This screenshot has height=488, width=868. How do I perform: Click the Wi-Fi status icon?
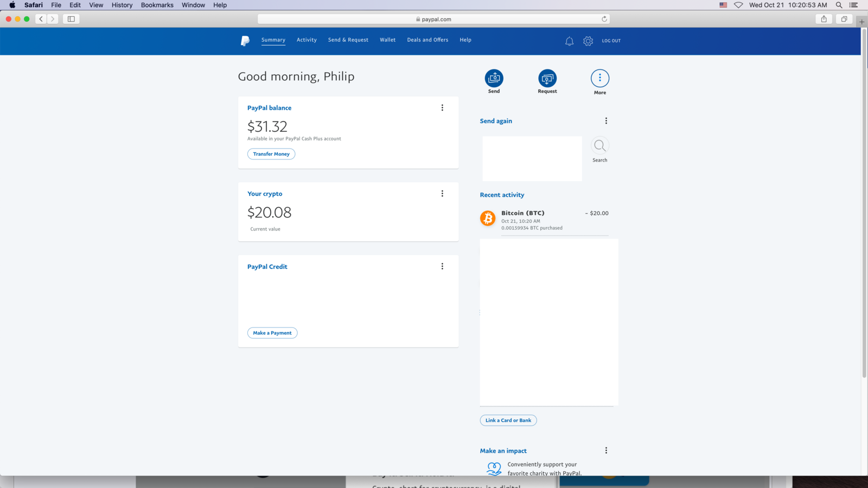[738, 5]
